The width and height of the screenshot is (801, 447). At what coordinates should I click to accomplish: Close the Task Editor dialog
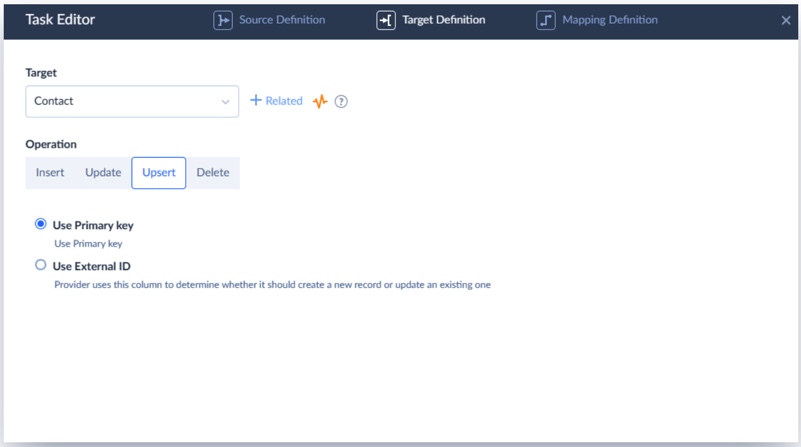point(786,20)
